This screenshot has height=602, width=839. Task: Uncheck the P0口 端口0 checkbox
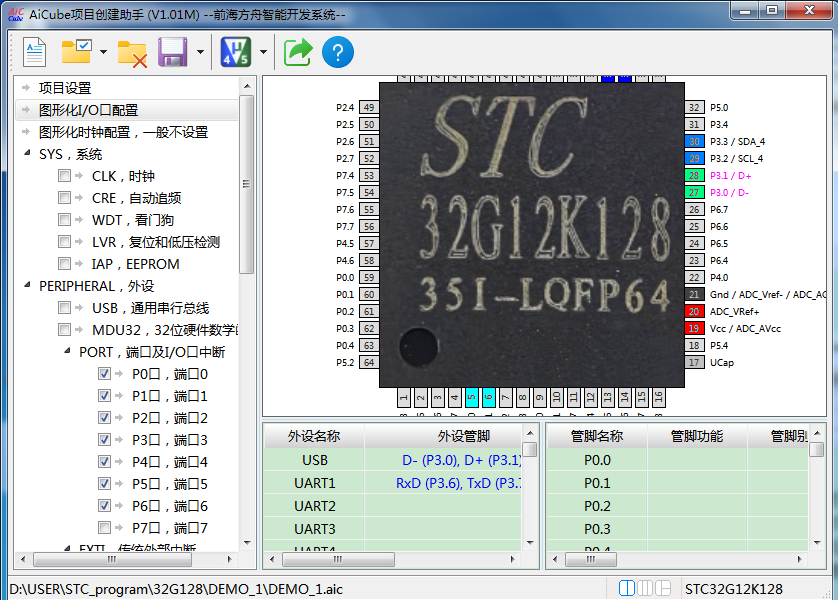click(x=104, y=374)
